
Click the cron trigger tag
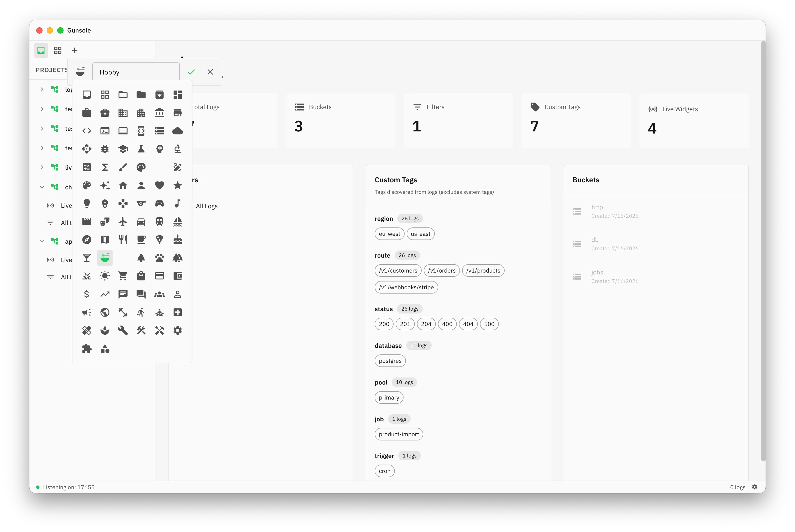point(384,471)
